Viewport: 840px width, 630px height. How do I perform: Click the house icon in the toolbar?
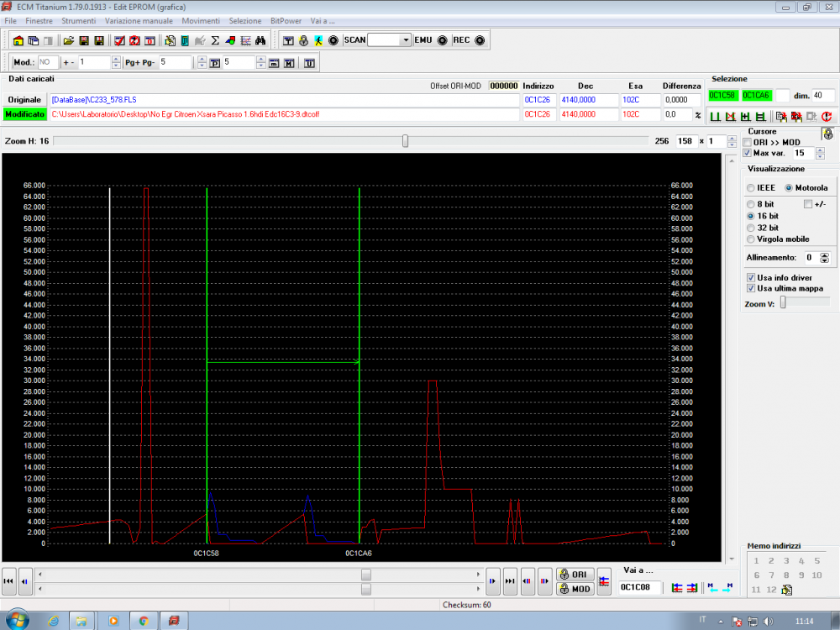19,40
